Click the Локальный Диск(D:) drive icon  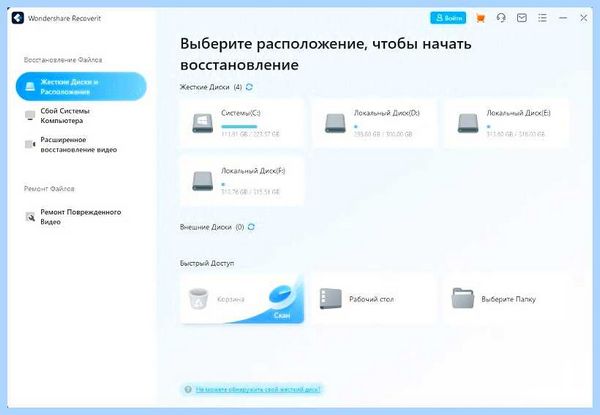pyautogui.click(x=335, y=123)
